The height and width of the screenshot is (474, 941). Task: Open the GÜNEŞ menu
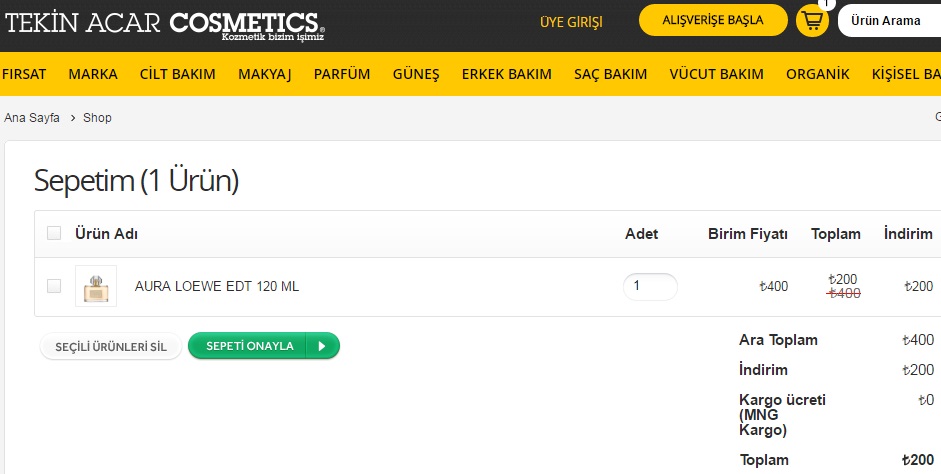(416, 74)
